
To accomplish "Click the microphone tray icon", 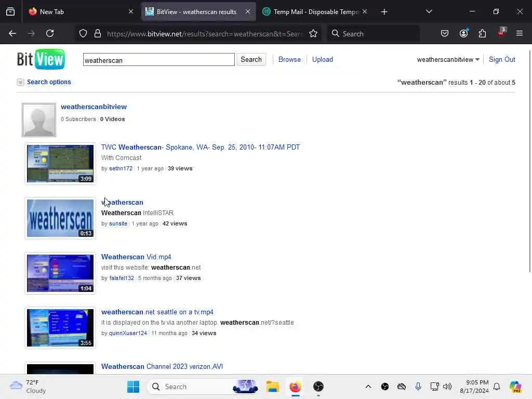I will (418, 387).
